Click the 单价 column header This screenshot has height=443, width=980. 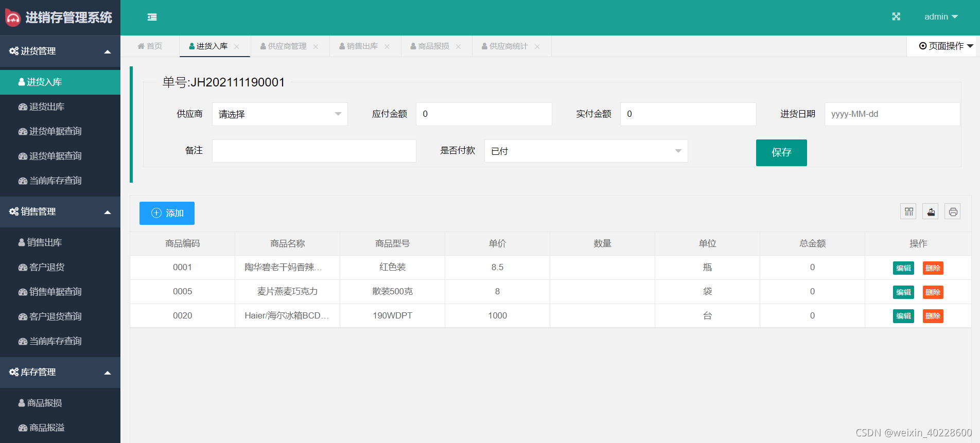(x=497, y=243)
